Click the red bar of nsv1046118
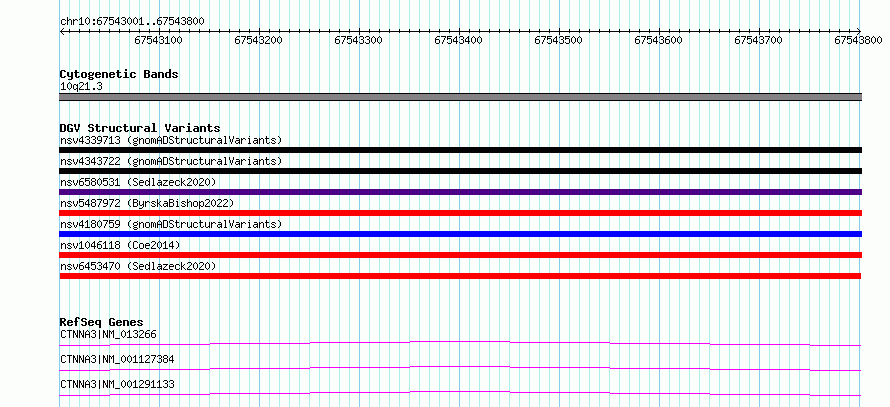The height and width of the screenshot is (407, 890). (460, 255)
